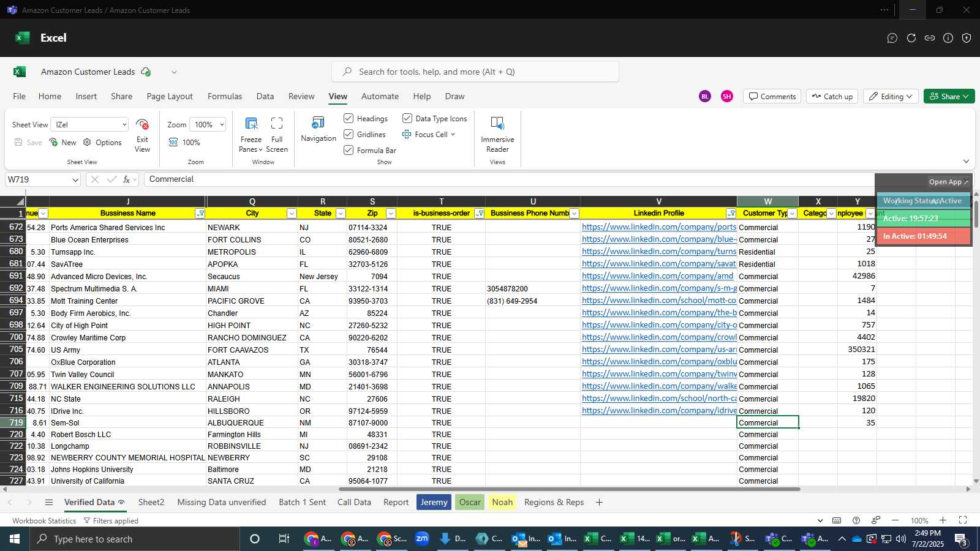
Task: Open sheet view Options
Action: [x=102, y=142]
